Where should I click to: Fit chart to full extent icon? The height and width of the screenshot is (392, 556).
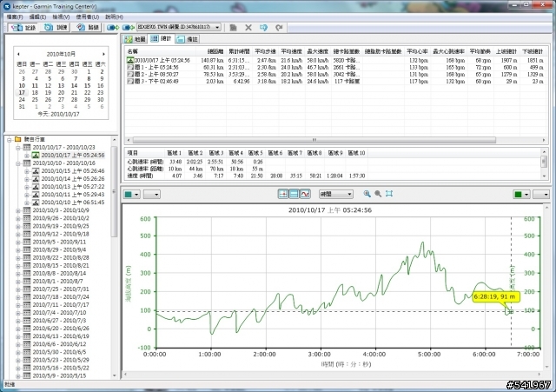click(389, 194)
